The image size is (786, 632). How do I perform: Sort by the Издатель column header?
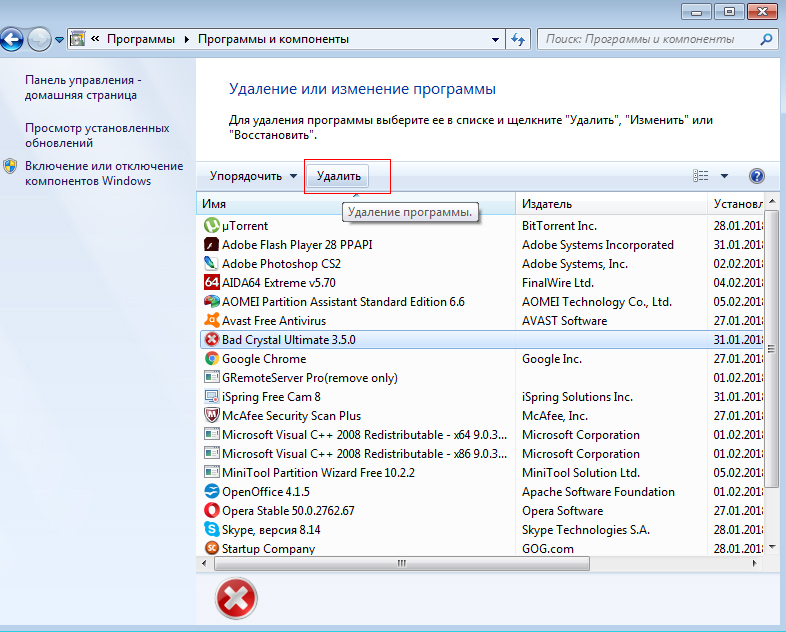click(612, 204)
